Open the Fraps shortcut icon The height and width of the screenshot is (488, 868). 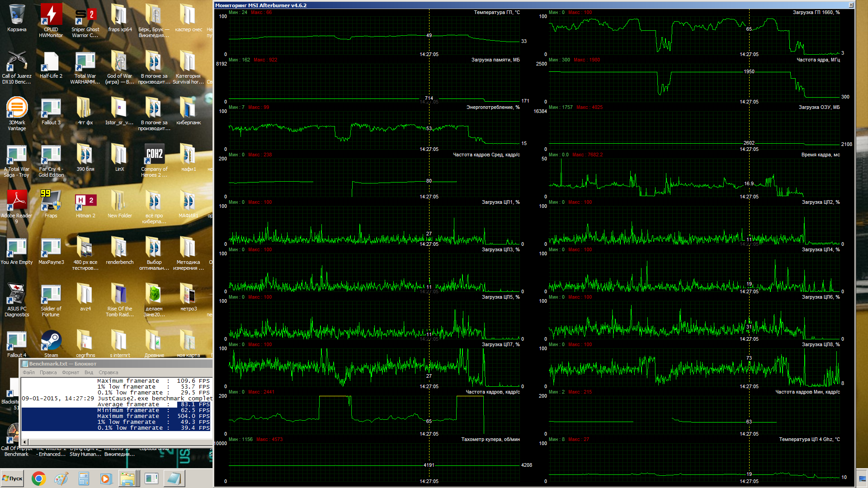(x=51, y=201)
